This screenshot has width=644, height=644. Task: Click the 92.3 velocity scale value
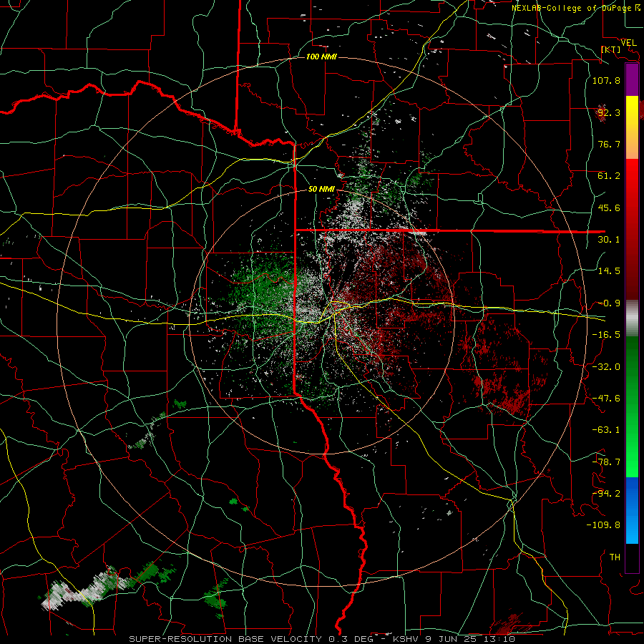609,112
